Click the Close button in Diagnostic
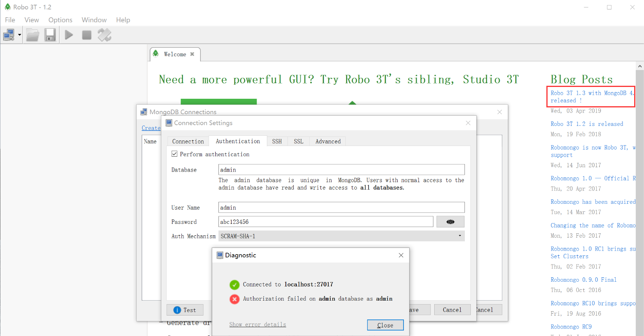Image resolution: width=644 pixels, height=336 pixels. tap(385, 325)
